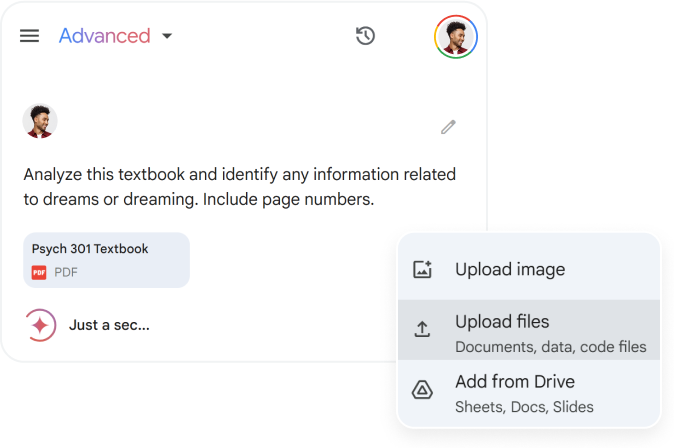Click "Sheets, Docs, Slides" subtitle text
The image size is (674, 448).
coord(524,407)
